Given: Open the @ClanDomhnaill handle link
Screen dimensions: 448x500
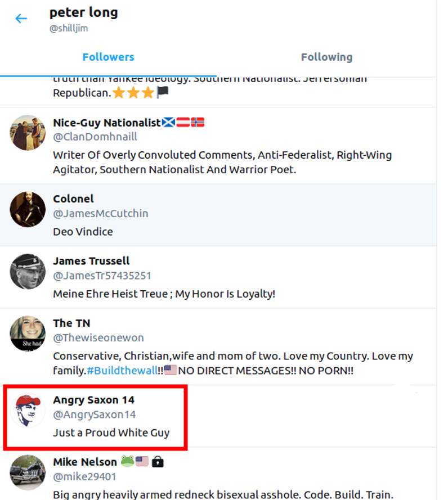Looking at the screenshot, I should [x=95, y=137].
